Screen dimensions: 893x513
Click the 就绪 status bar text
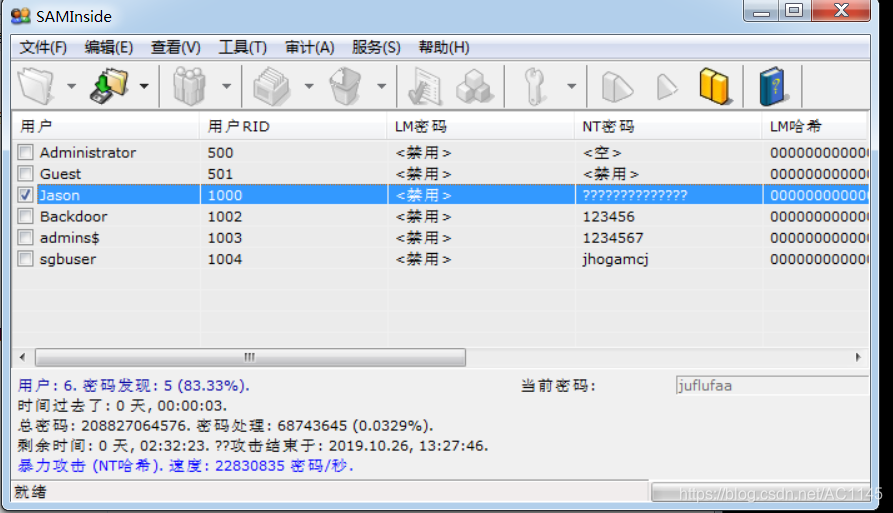pos(31,491)
